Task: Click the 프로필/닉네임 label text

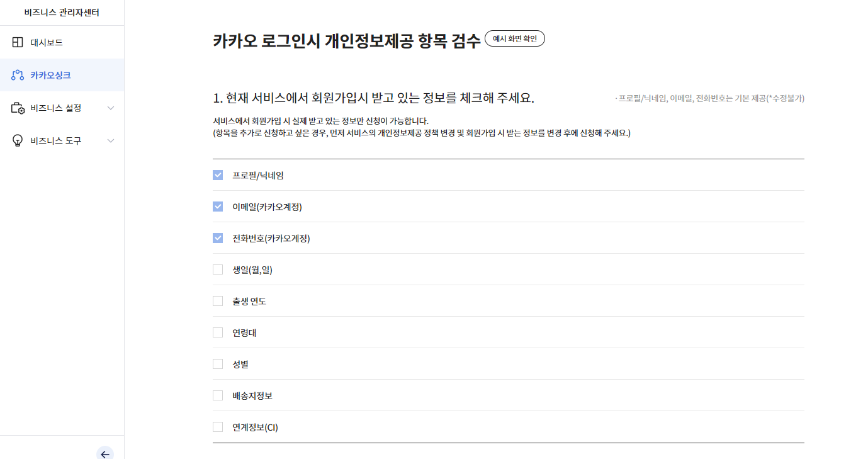Action: coord(258,175)
